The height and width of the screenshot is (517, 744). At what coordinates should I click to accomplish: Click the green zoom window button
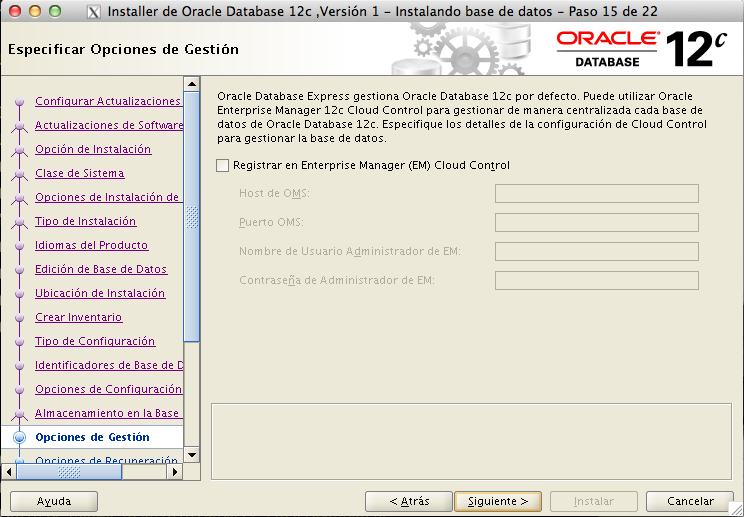[55, 11]
